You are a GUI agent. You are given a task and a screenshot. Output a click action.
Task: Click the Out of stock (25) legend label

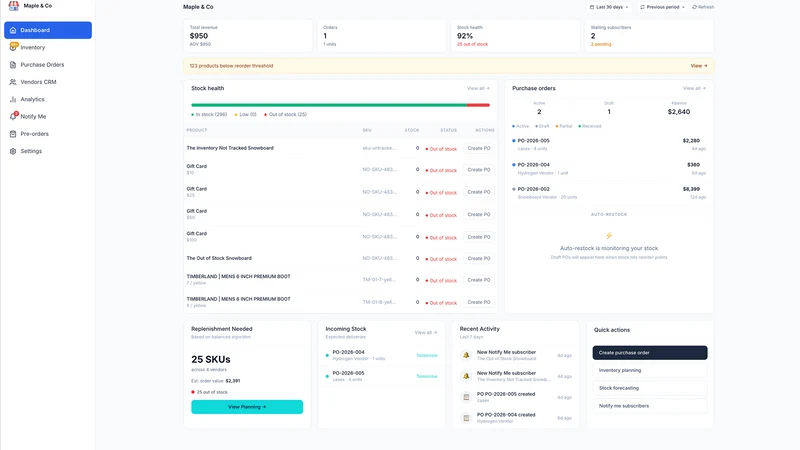tap(288, 114)
